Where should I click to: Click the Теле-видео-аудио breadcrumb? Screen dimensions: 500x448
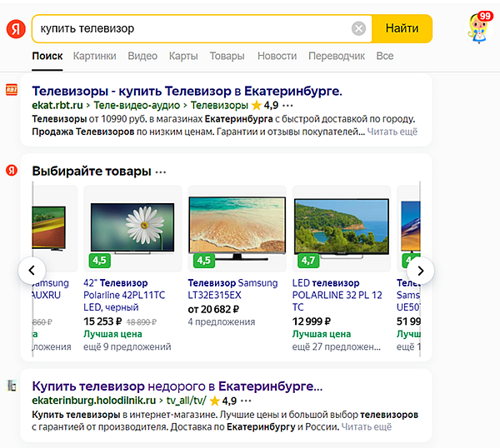[137, 105]
